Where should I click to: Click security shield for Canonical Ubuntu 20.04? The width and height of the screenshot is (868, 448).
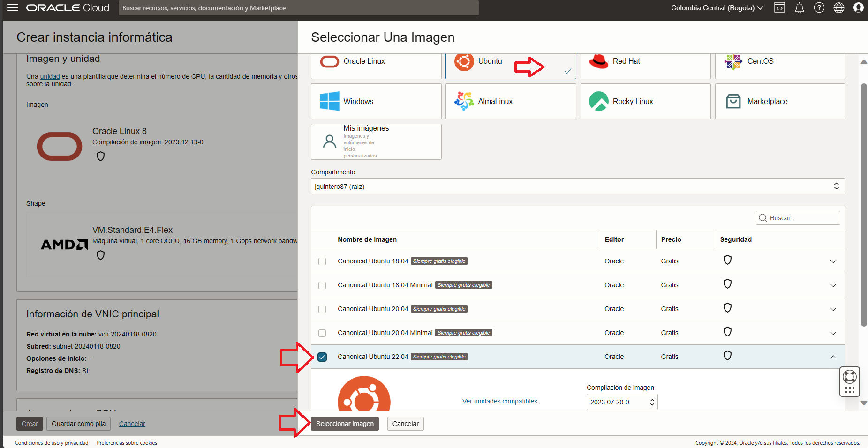[x=727, y=308]
